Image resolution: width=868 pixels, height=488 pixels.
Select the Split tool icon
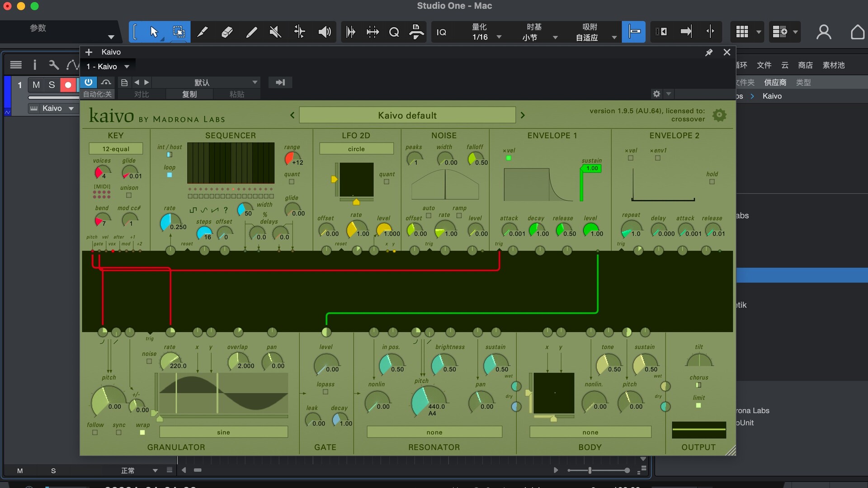click(203, 32)
